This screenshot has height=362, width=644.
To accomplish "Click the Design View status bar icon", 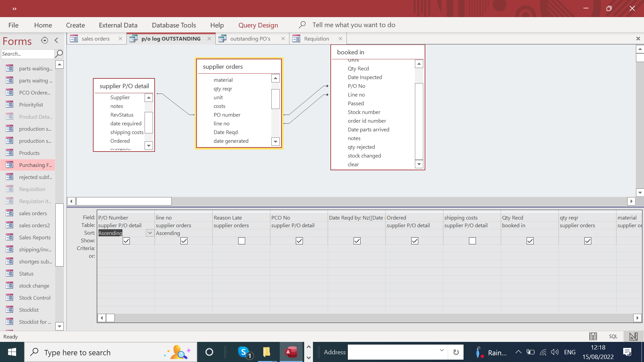I will point(633,336).
